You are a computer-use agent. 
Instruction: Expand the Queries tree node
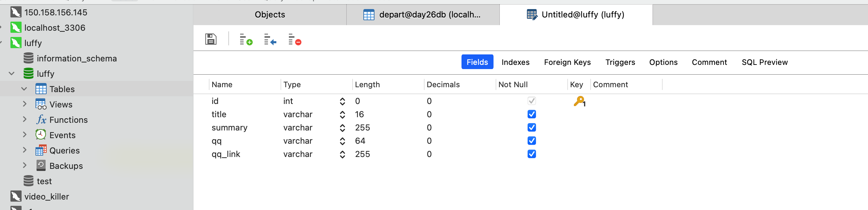pos(24,150)
